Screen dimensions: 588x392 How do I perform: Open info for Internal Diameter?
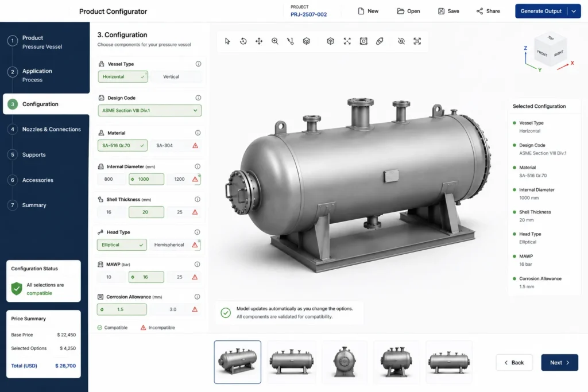click(x=198, y=166)
